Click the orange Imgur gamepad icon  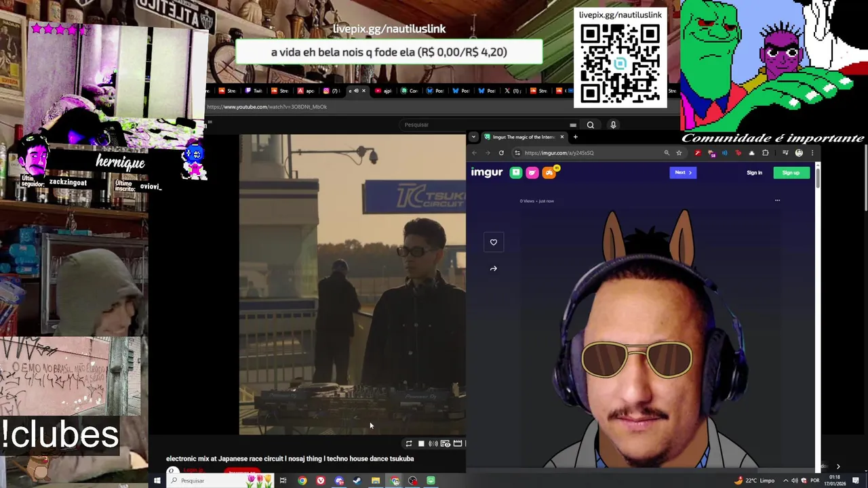[x=549, y=173]
